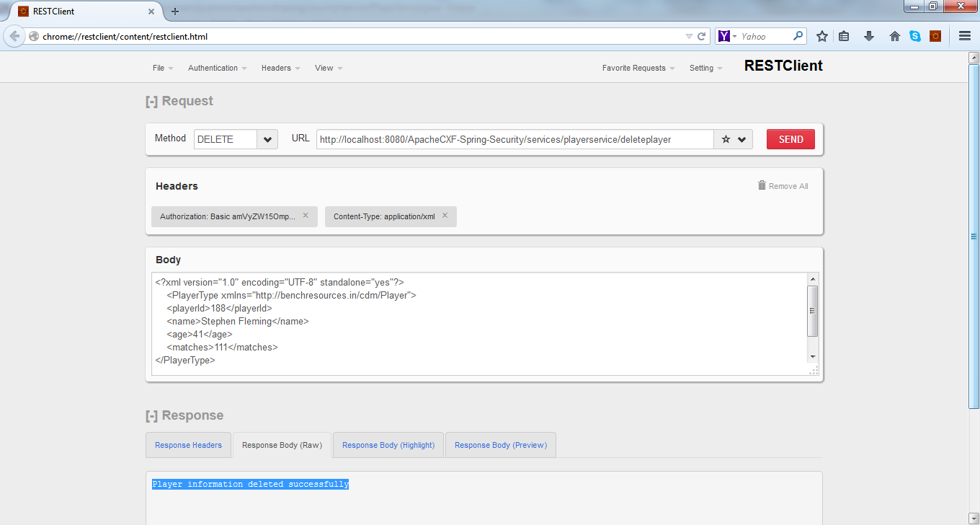
Task: Click the back navigation arrow
Action: click(x=13, y=35)
